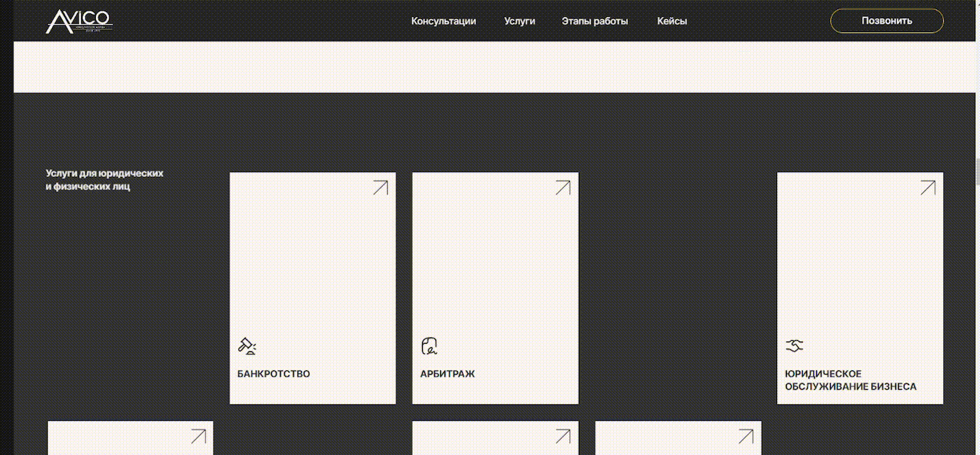The width and height of the screenshot is (980, 455).
Task: Click the signed document icon above Арбитраж
Action: click(429, 346)
